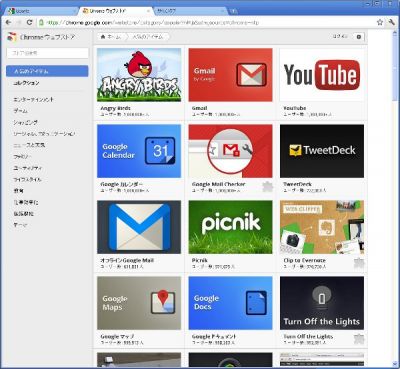Open the Google Mail Checker tile image

click(230, 151)
